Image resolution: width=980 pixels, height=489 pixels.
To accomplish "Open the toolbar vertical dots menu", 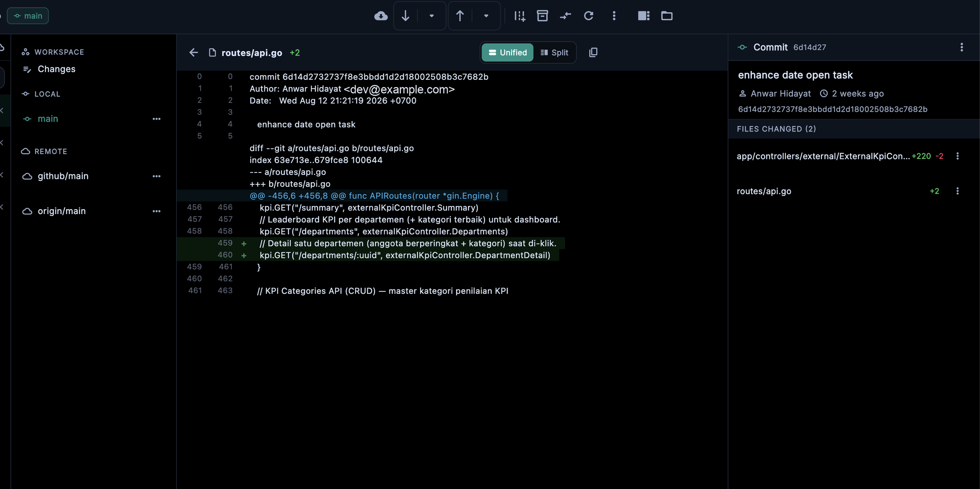I will click(x=614, y=16).
